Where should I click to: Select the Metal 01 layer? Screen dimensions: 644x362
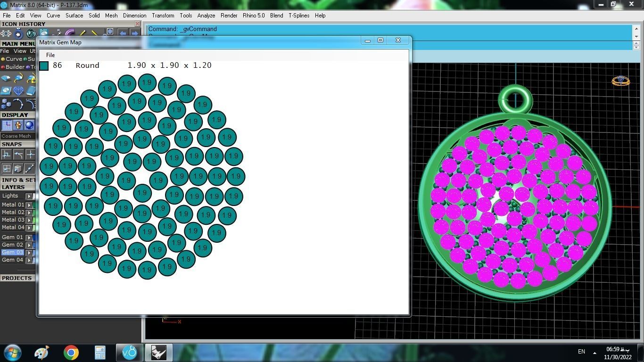pos(13,205)
